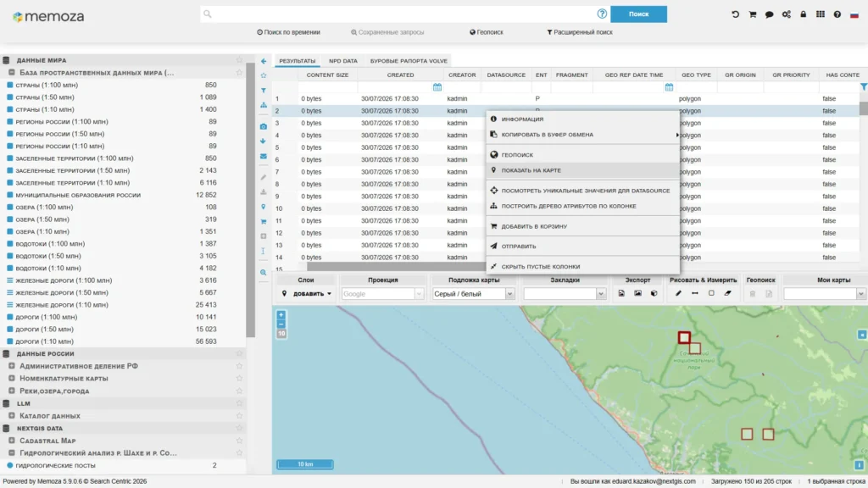868x488 pixels.
Task: Open Расширенный поиск link
Action: (x=580, y=32)
